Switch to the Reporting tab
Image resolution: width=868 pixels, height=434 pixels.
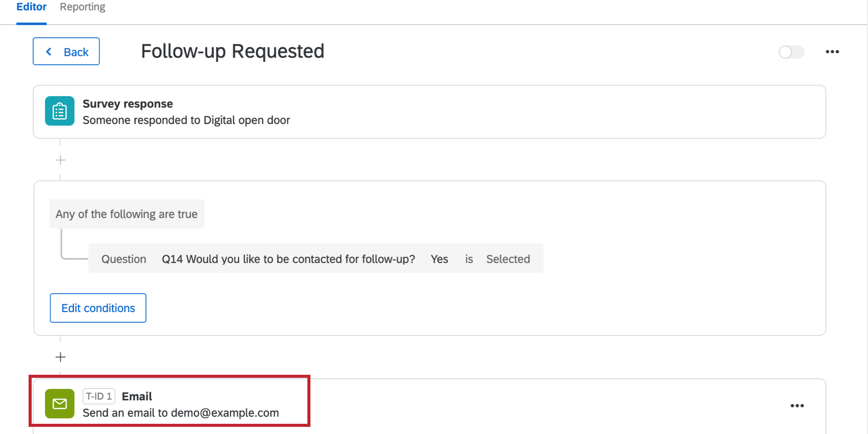[x=82, y=7]
